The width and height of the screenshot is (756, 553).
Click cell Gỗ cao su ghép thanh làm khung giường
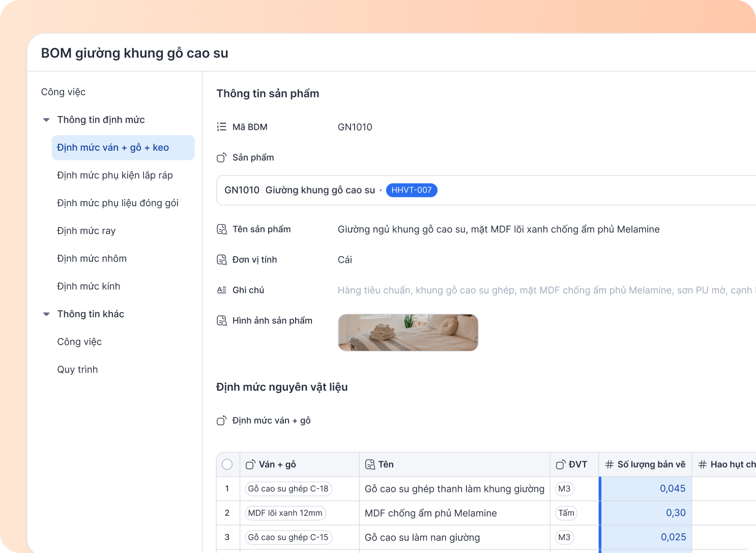pyautogui.click(x=454, y=489)
